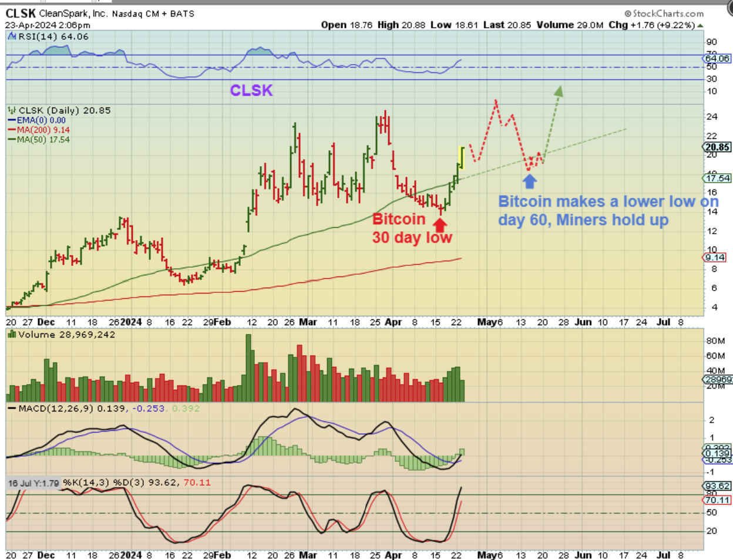Click the 80M volume axis label
This screenshot has height=560, width=733.
[715, 340]
